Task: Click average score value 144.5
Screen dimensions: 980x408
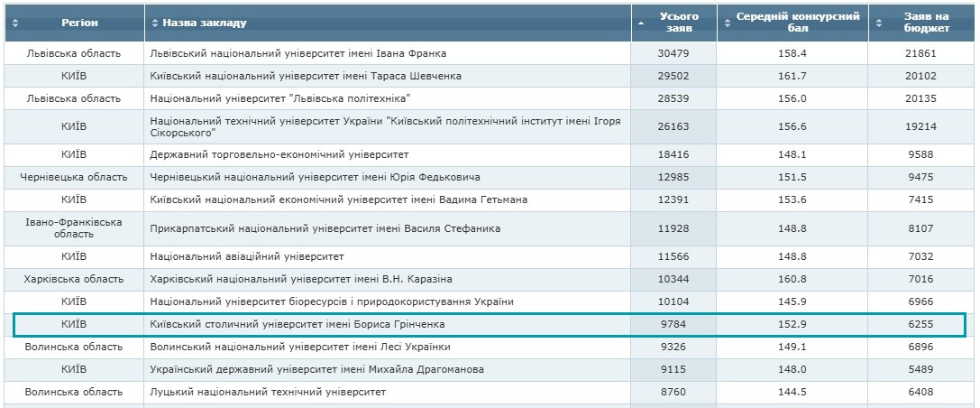Action: pyautogui.click(x=792, y=392)
